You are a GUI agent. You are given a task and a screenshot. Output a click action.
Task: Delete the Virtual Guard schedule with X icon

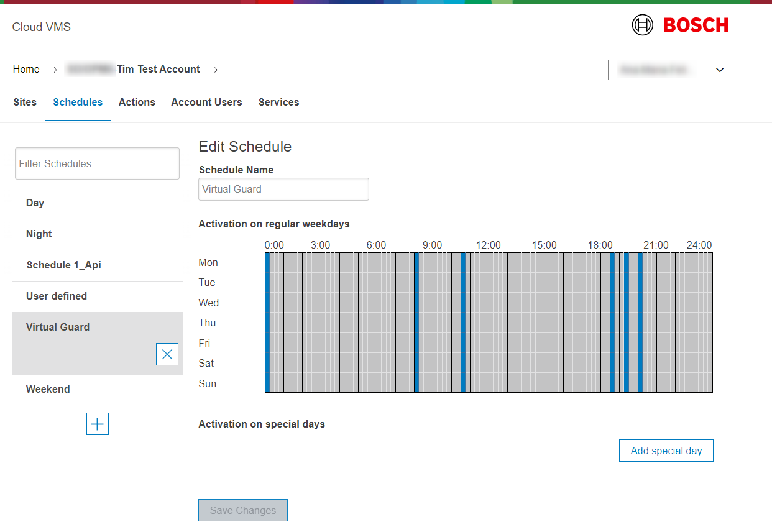click(167, 354)
